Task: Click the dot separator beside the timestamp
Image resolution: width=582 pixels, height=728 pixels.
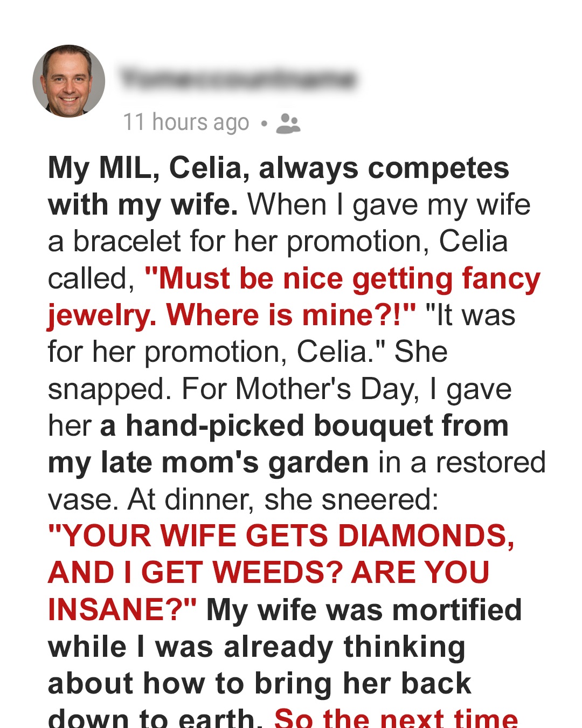Action: pyautogui.click(x=264, y=123)
